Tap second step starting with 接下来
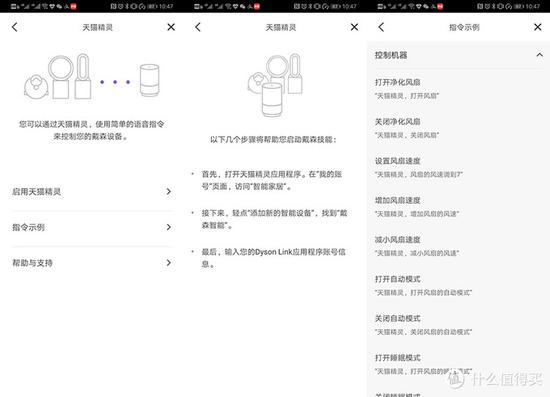The width and height of the screenshot is (550, 397). [x=274, y=219]
